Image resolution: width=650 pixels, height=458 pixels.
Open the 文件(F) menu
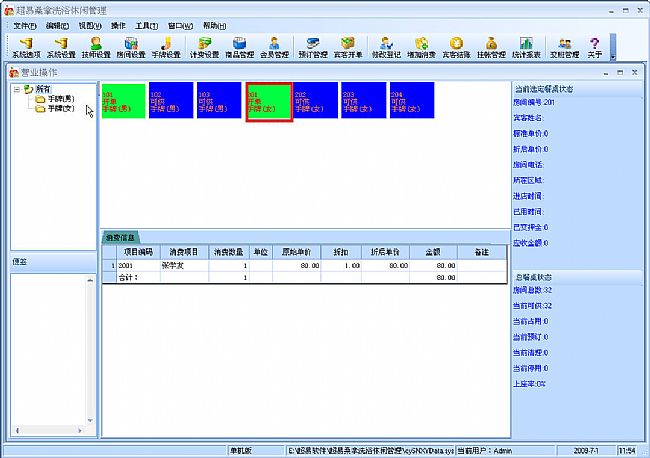tap(25, 26)
